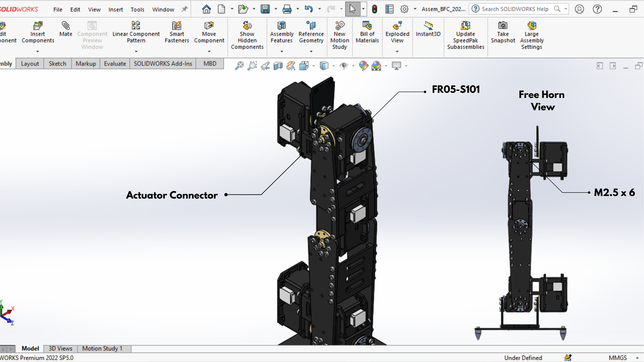Open the Hide/Show Items dropdown arrow

point(353,66)
